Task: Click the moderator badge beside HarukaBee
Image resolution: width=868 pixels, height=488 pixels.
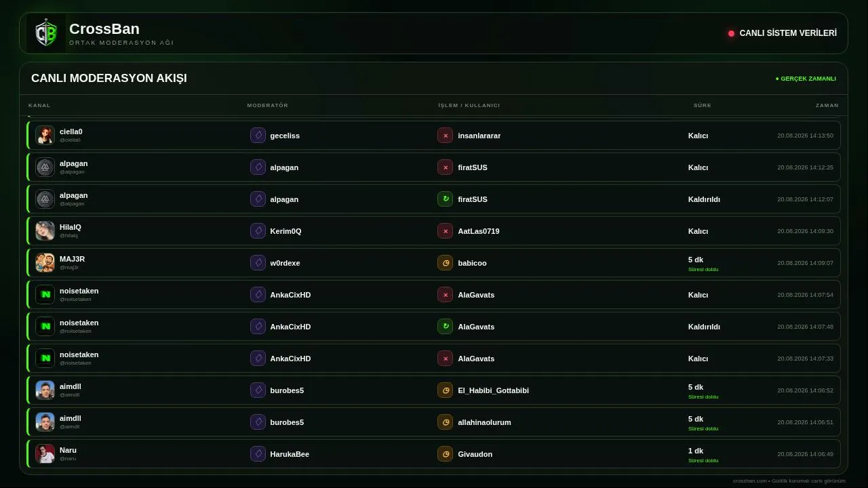Action: 258,454
